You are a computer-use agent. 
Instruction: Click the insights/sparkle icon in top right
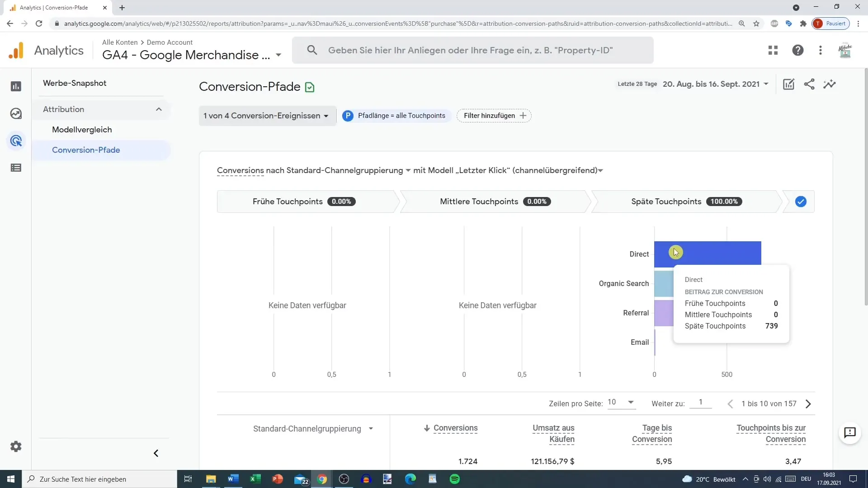[x=830, y=84]
